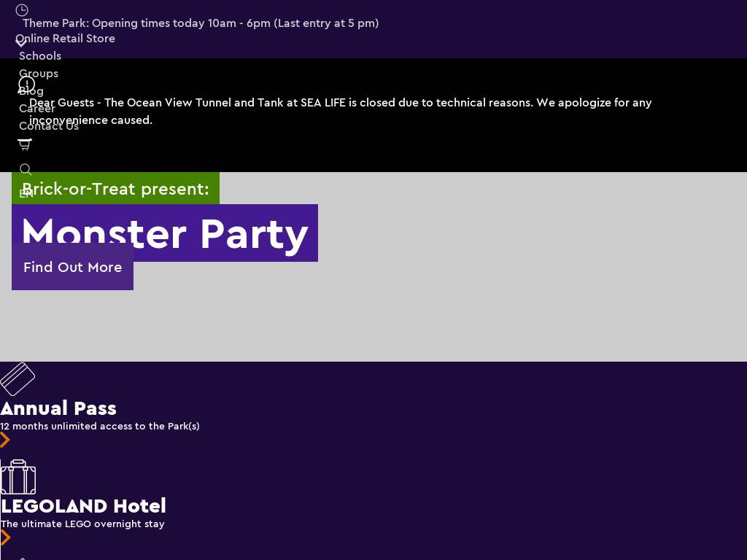Click the Brick-or-Treat present label
This screenshot has height=560, width=747.
[115, 189]
